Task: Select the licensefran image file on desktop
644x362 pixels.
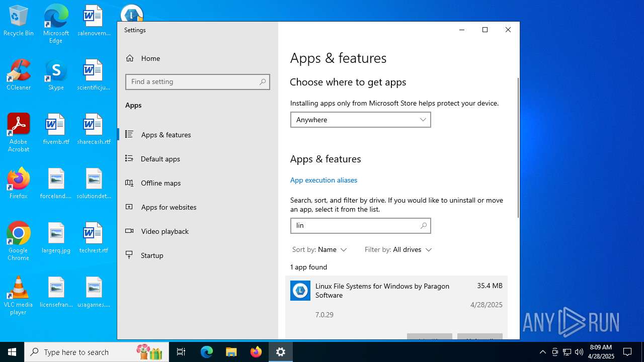Action: click(x=56, y=293)
